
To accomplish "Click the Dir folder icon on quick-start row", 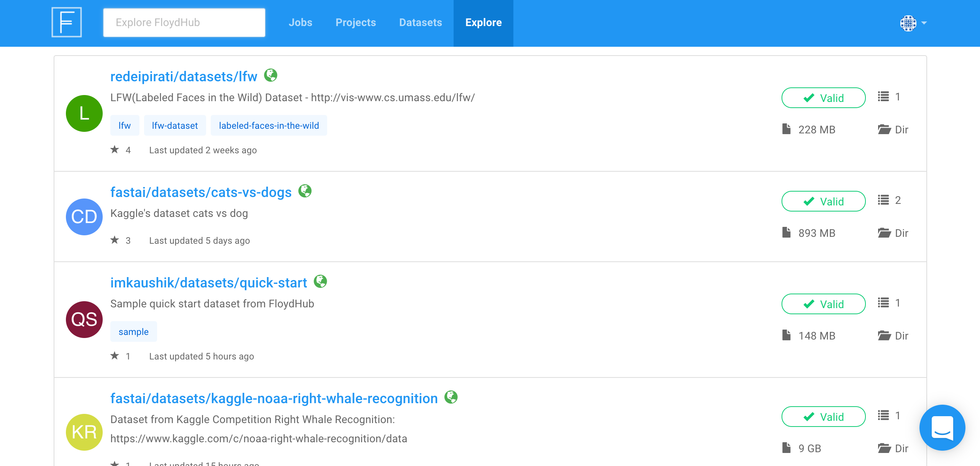I will (x=884, y=336).
